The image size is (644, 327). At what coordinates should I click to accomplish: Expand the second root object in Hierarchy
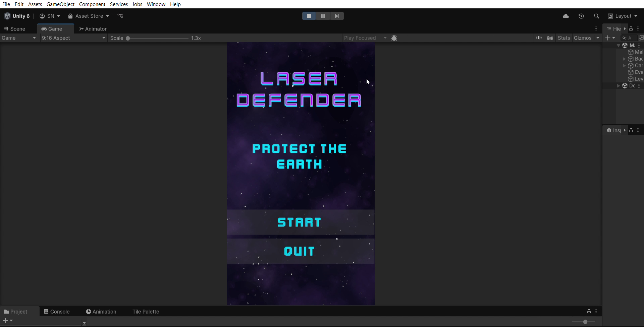point(619,85)
